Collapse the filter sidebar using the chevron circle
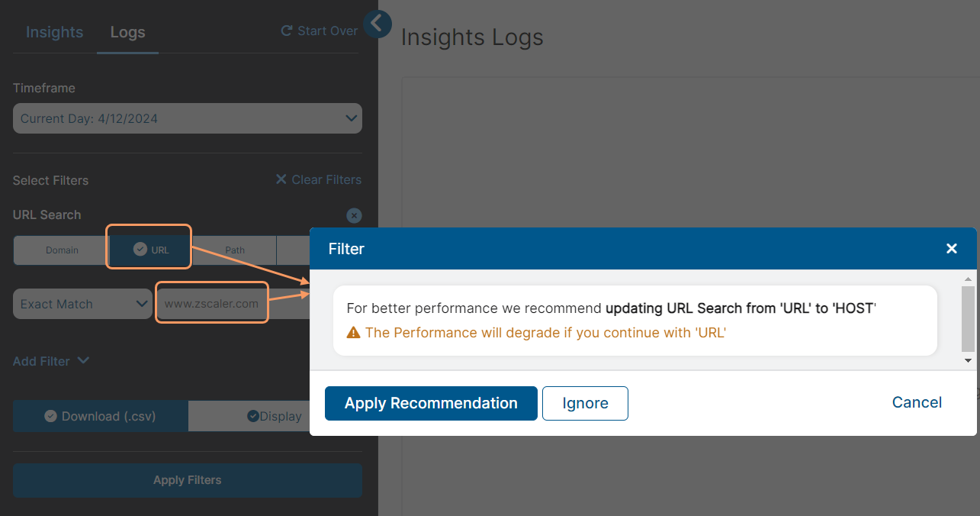980x516 pixels. (378, 24)
